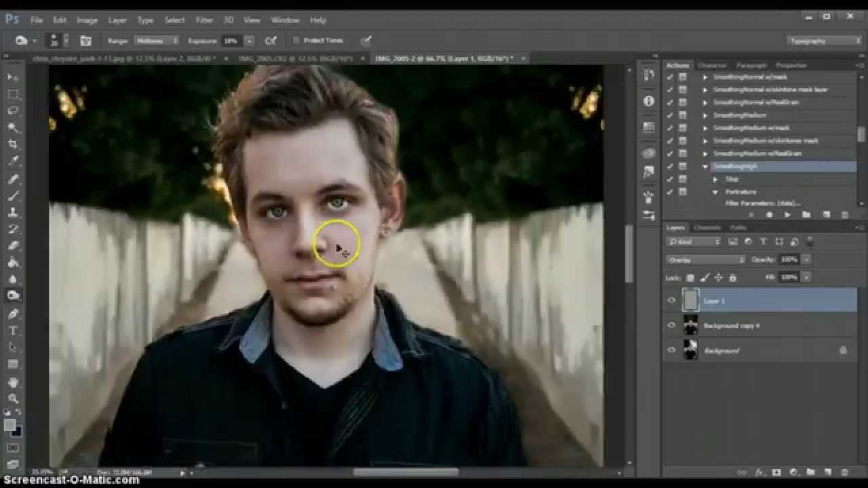The image size is (868, 488).
Task: Select the Paint Bucket tool
Action: 14,263
